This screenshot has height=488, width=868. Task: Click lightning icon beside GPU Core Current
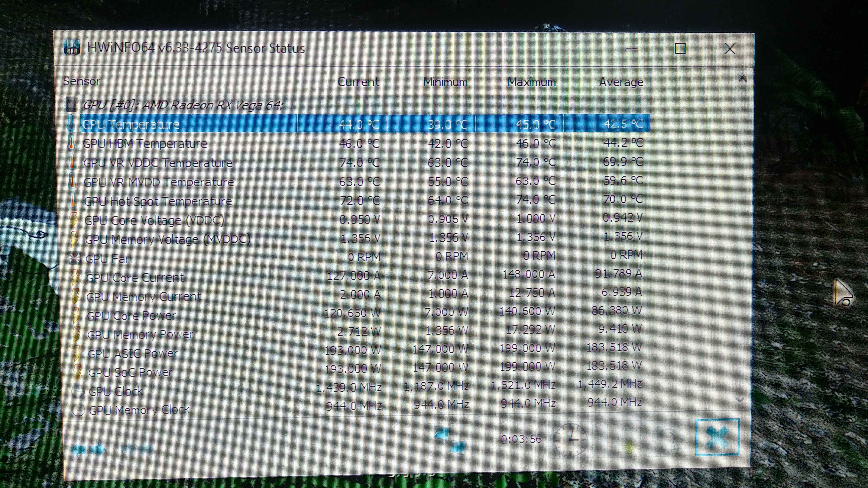[75, 278]
